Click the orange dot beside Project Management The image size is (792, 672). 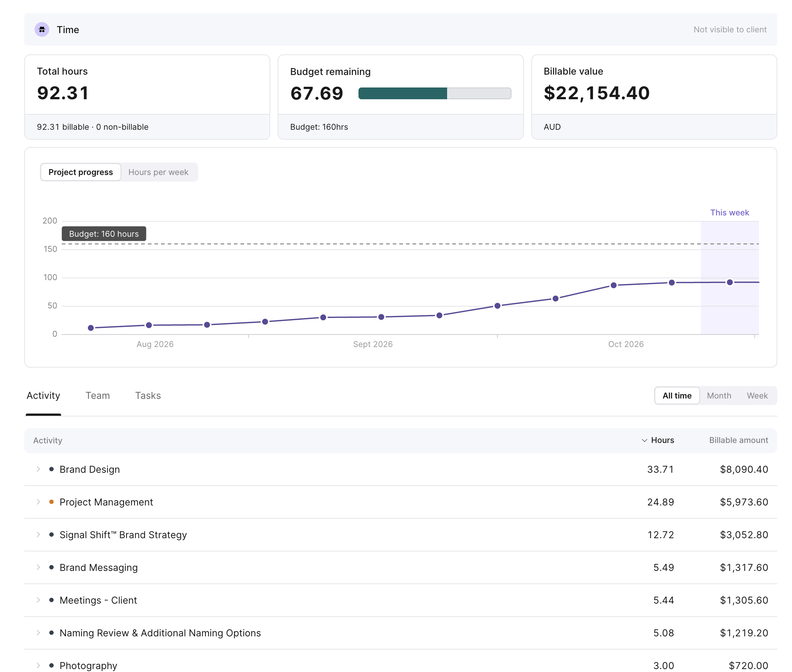coord(51,502)
